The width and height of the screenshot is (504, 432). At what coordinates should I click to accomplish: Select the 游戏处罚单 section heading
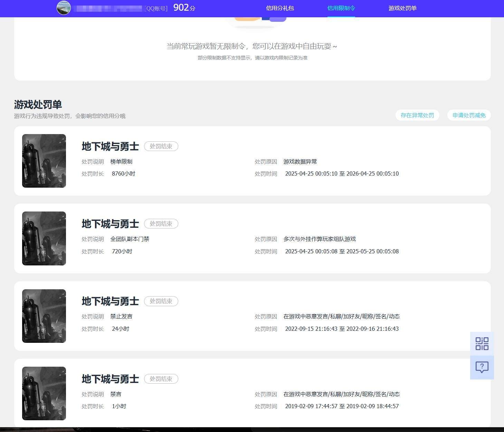click(x=38, y=104)
